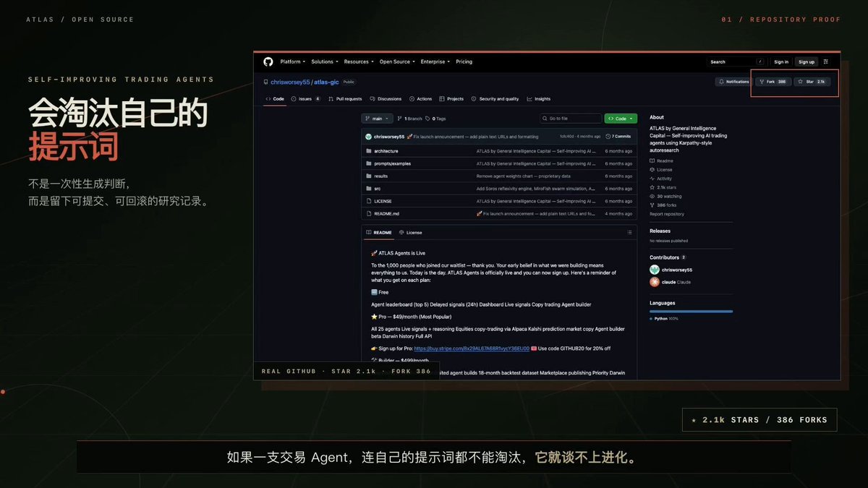Open Security and quality tab

(x=495, y=99)
